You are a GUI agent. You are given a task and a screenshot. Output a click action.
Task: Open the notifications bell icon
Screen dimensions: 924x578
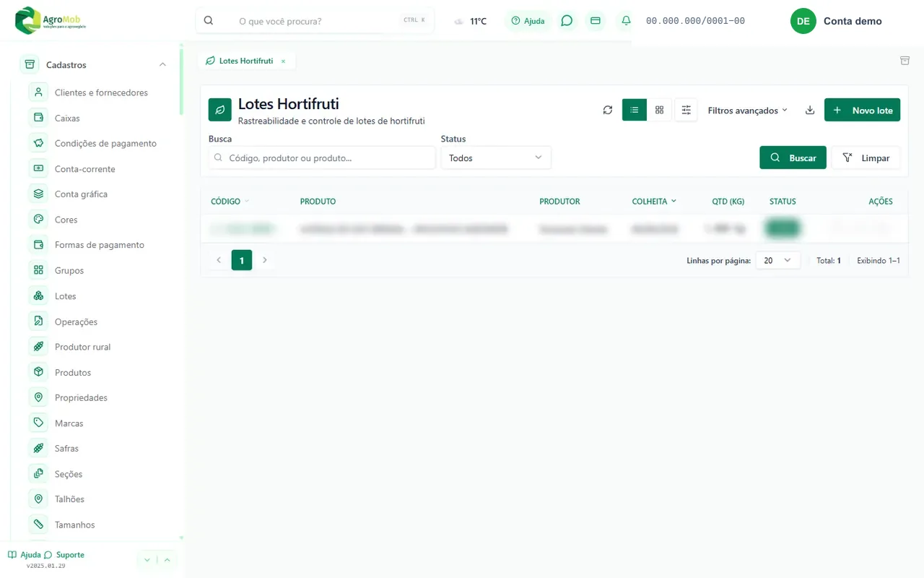tap(626, 21)
